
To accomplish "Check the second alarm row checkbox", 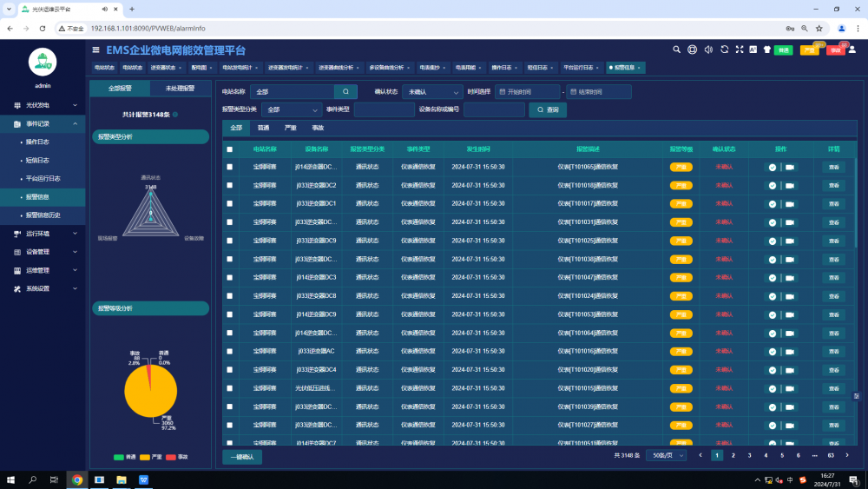I will (230, 185).
